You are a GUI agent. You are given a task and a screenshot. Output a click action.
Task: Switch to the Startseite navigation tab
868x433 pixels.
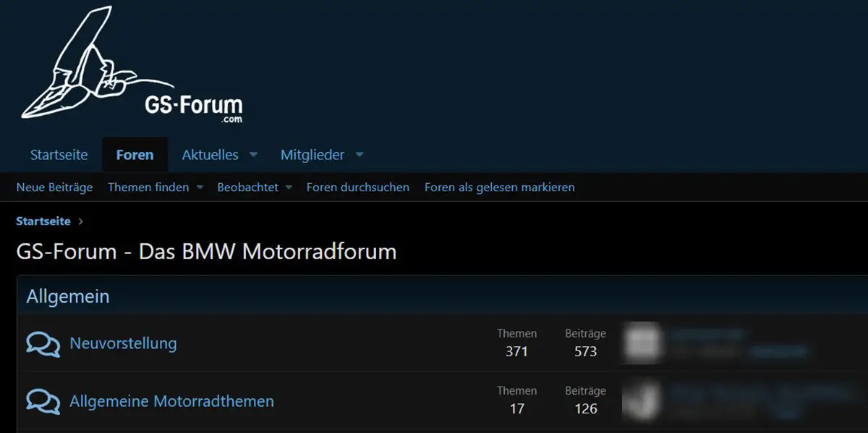pyautogui.click(x=59, y=155)
